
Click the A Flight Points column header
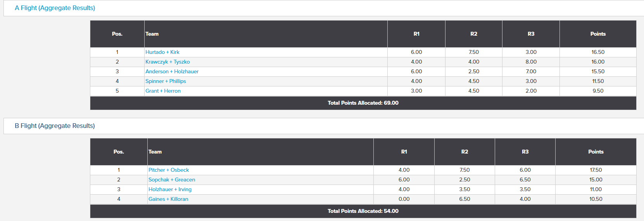click(x=598, y=34)
